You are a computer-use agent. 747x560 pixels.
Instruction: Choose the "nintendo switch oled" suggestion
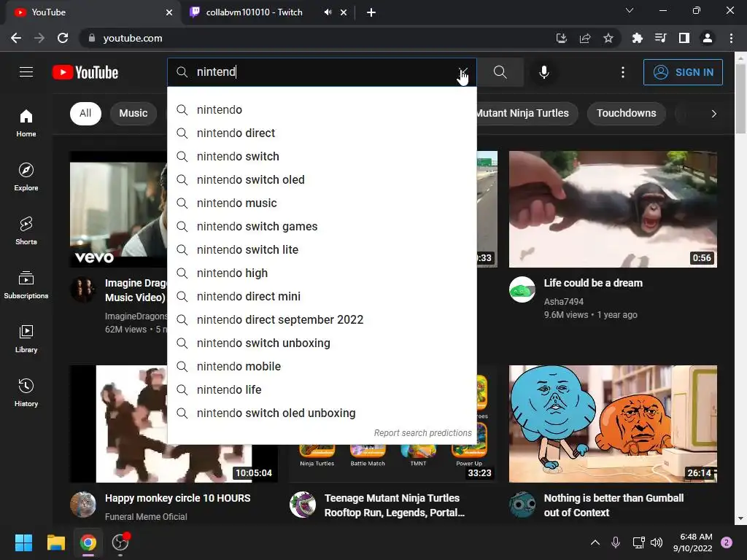click(322, 180)
